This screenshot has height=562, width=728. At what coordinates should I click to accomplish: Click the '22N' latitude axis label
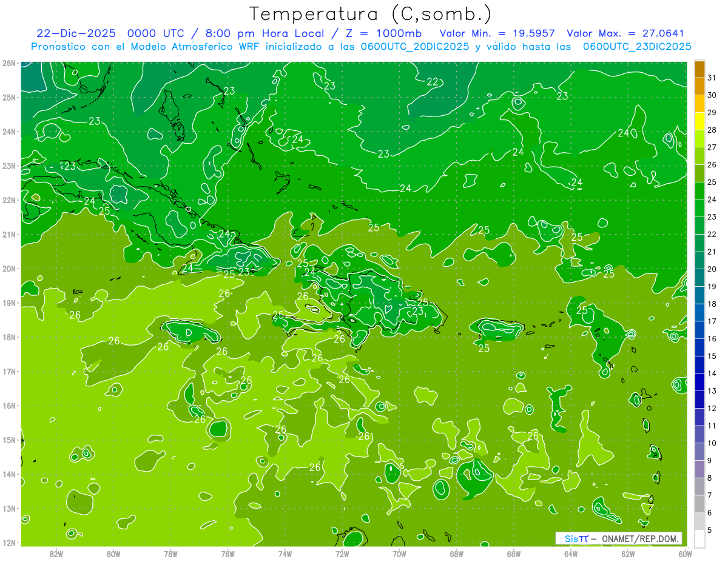8,200
